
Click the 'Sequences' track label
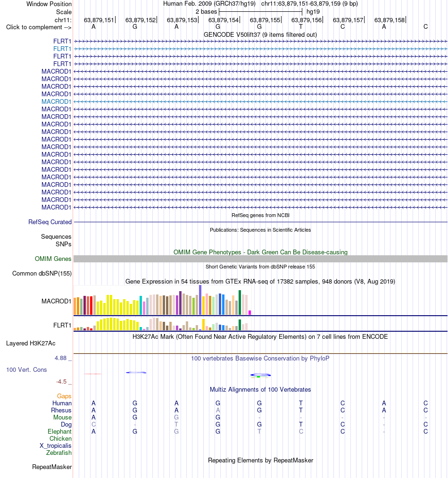tap(56, 236)
